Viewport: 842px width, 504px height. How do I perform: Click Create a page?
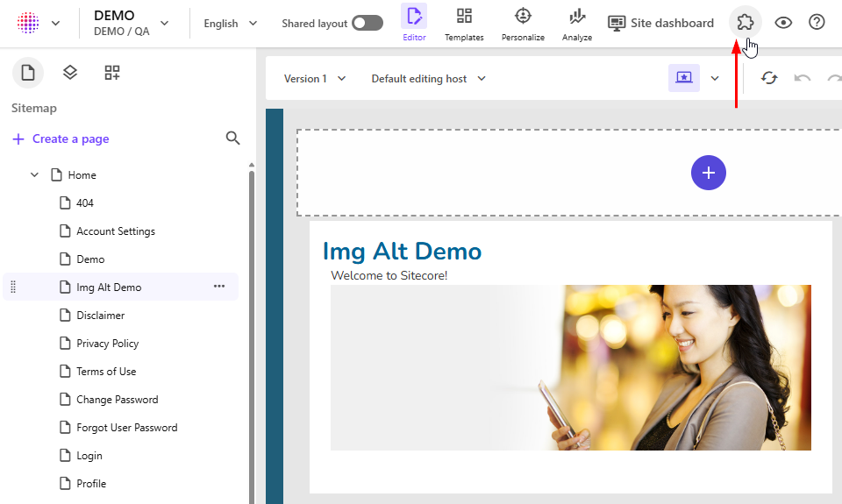(61, 139)
